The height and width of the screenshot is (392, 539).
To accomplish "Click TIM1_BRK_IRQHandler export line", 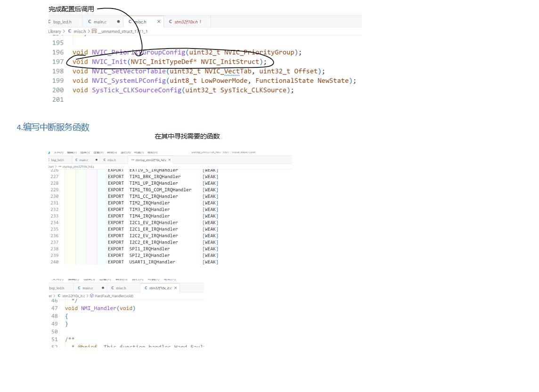I will click(x=163, y=177).
